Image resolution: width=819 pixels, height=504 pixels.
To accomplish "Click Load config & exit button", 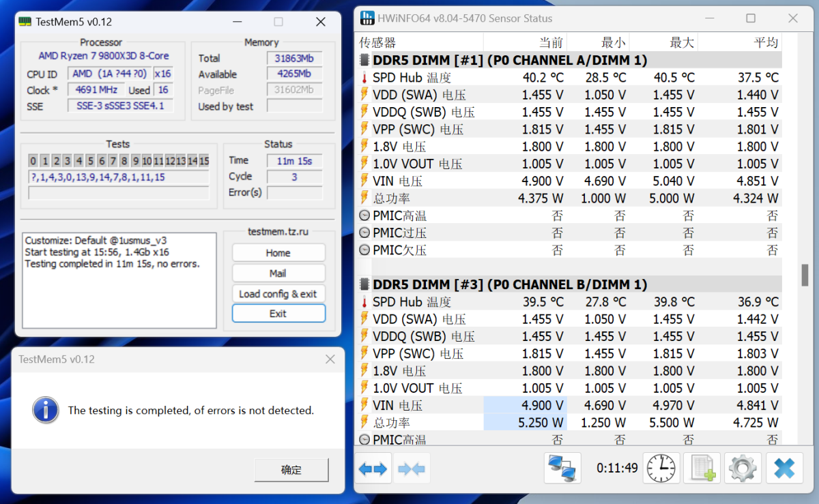I will pyautogui.click(x=278, y=294).
